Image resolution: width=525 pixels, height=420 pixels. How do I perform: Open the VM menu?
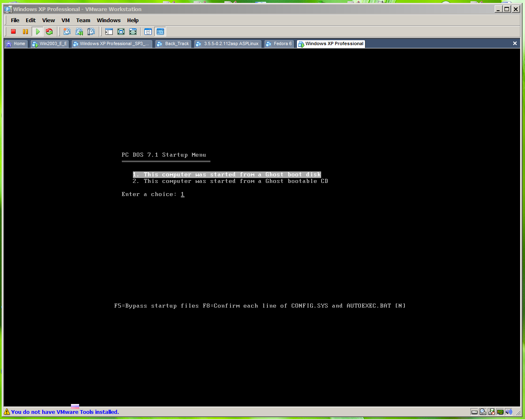66,20
